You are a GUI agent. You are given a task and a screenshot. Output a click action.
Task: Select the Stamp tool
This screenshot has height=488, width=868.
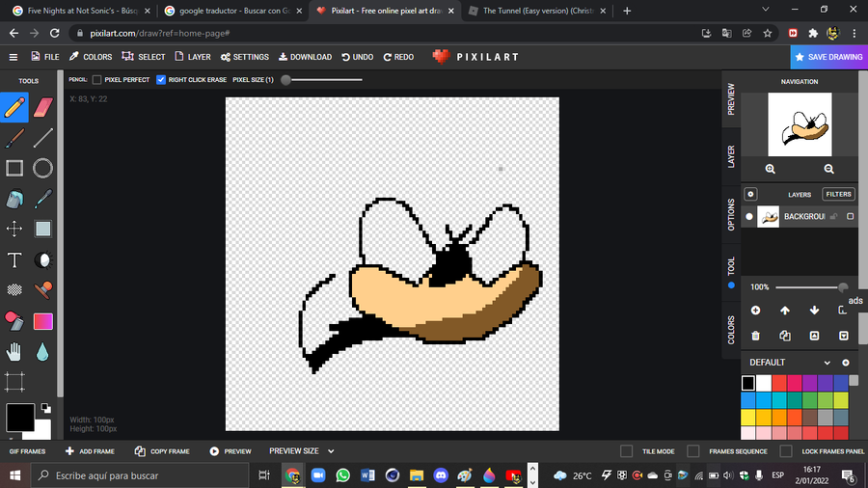click(x=42, y=290)
